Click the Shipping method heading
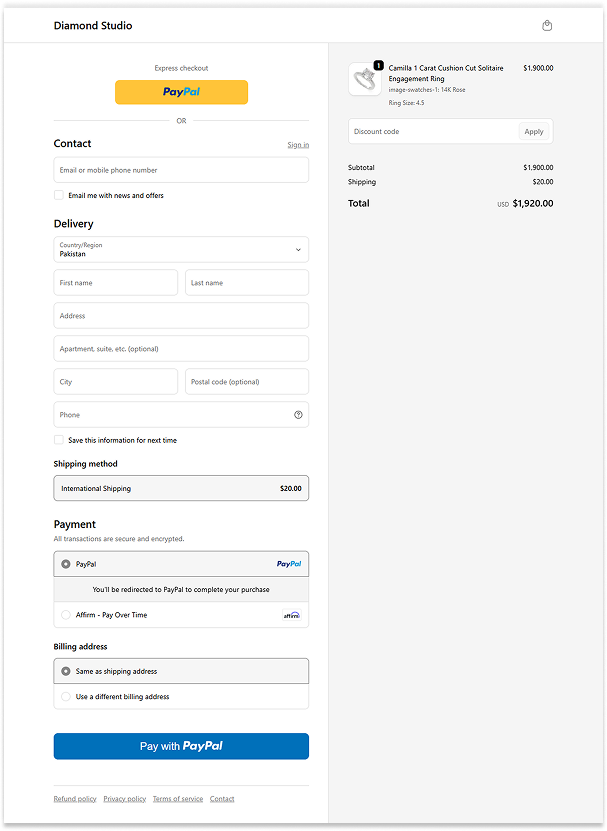Screen dimensions: 607x831 85,464
